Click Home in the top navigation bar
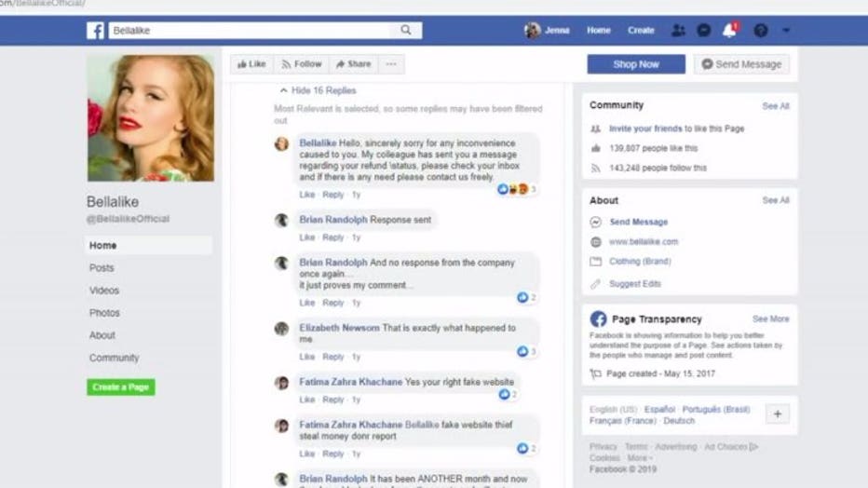 [599, 31]
